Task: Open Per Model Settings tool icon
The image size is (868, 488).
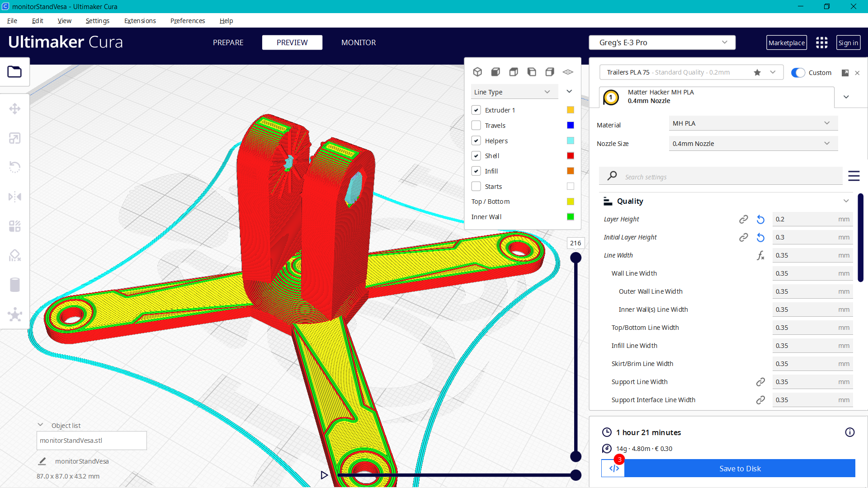Action: 14,226
